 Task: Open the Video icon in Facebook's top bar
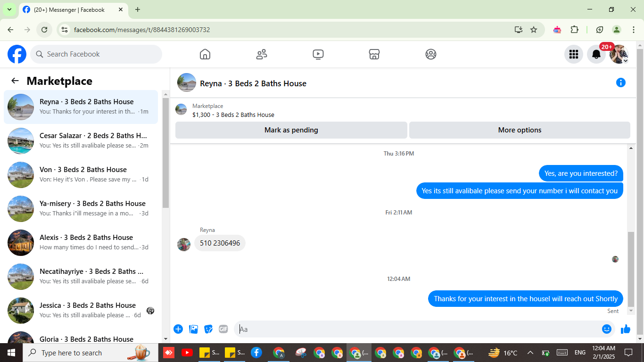pyautogui.click(x=318, y=54)
